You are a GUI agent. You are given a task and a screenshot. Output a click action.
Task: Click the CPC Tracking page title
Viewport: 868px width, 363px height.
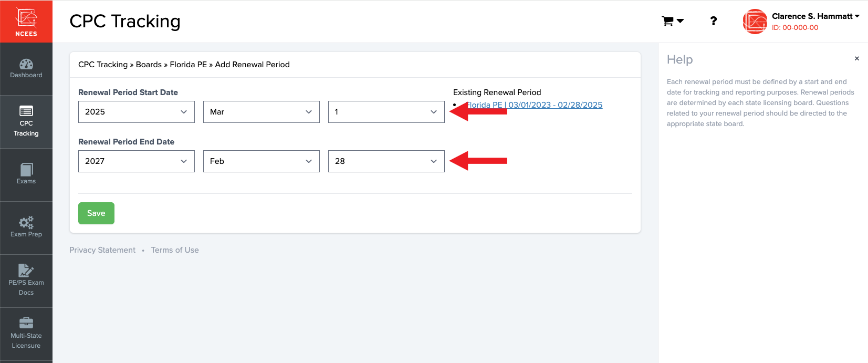(x=125, y=21)
